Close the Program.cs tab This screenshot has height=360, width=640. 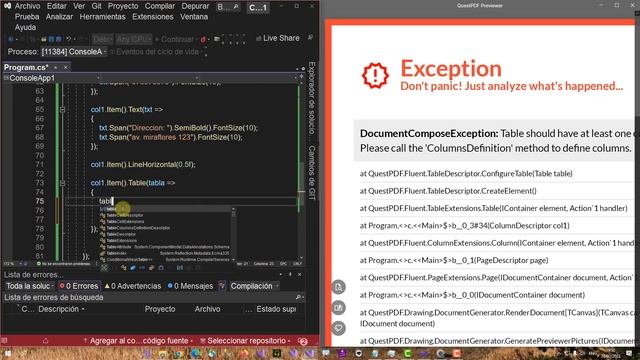click(x=65, y=67)
